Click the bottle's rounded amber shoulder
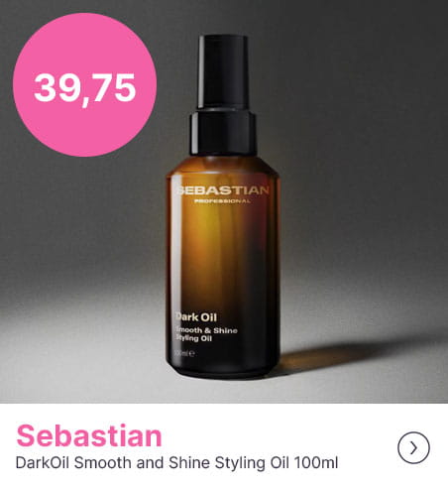Image resolution: width=448 pixels, height=490 pixels. (x=223, y=166)
